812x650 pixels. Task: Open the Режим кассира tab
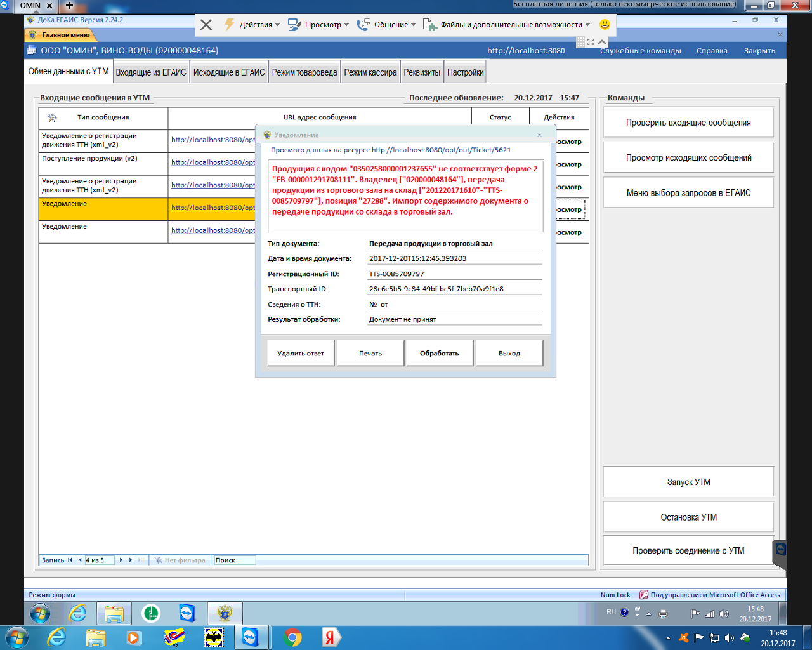[370, 72]
